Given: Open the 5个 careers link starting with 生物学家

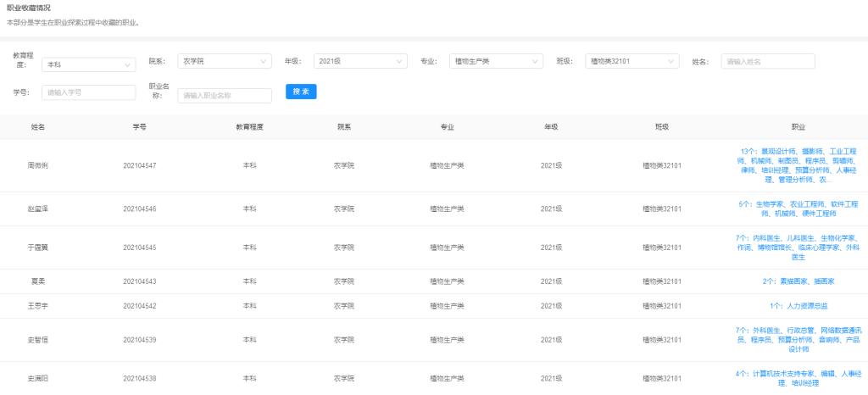Looking at the screenshot, I should 798,209.
